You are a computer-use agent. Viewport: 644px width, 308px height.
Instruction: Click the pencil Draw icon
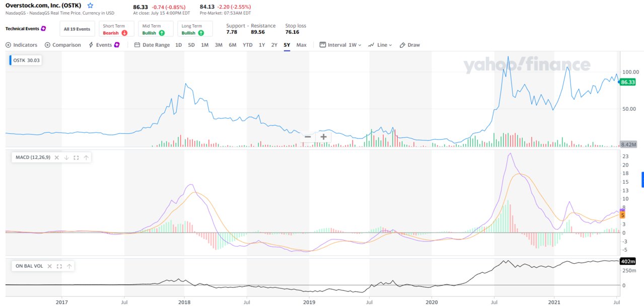[x=402, y=45]
